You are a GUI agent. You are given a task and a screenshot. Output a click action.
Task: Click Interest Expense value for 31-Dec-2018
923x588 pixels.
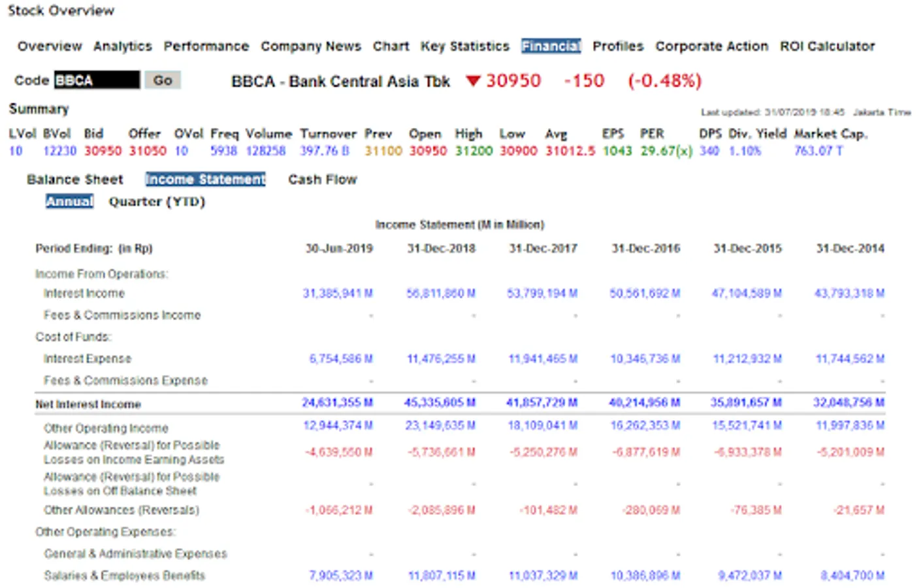(441, 359)
